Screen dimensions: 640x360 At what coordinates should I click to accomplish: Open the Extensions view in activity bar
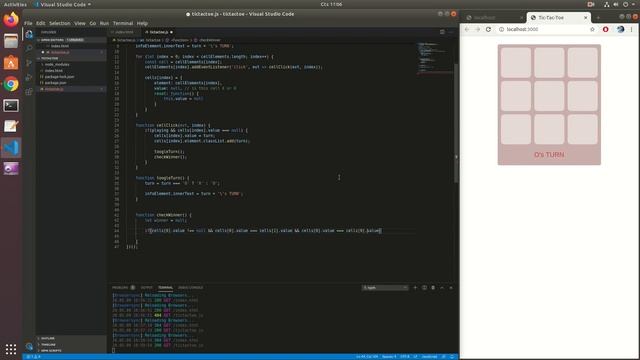pos(29,92)
